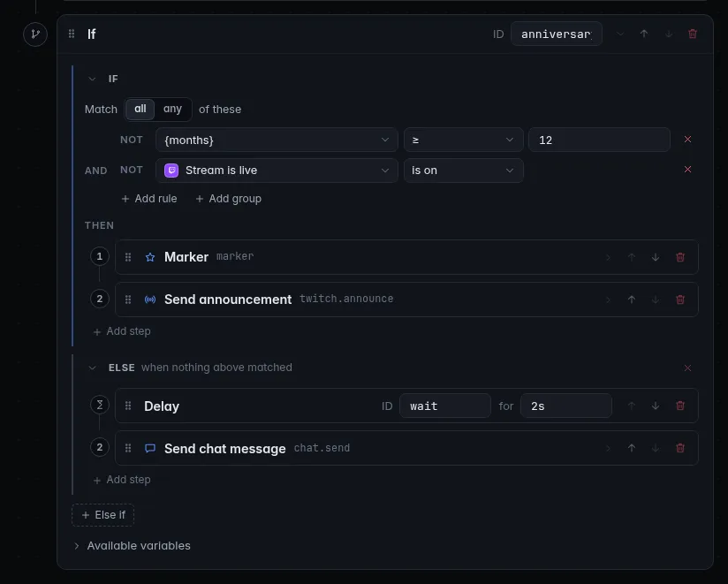Image resolution: width=728 pixels, height=584 pixels.
Task: Remove the ELSE branch
Action: 687,368
